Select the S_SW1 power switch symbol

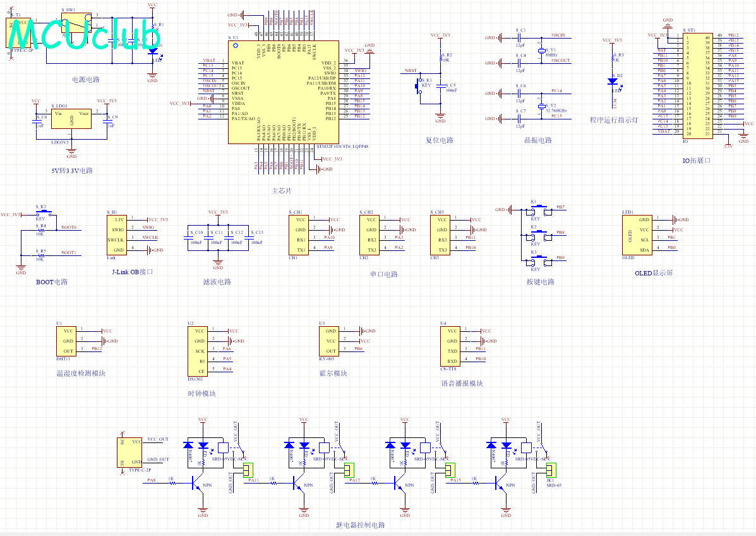tap(76, 22)
